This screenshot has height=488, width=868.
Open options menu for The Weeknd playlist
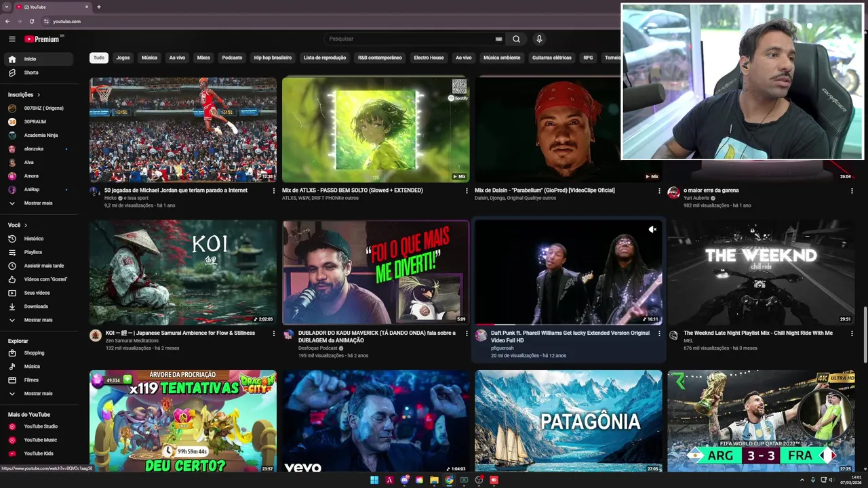coord(852,333)
